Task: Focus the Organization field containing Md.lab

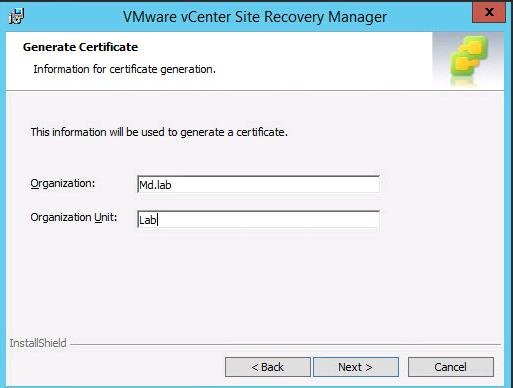Action: [x=258, y=184]
